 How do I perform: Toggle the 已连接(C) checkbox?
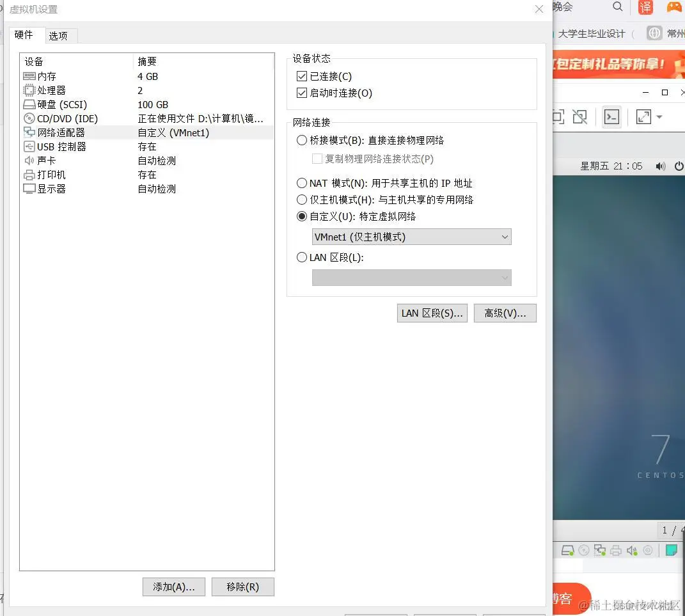click(x=301, y=77)
